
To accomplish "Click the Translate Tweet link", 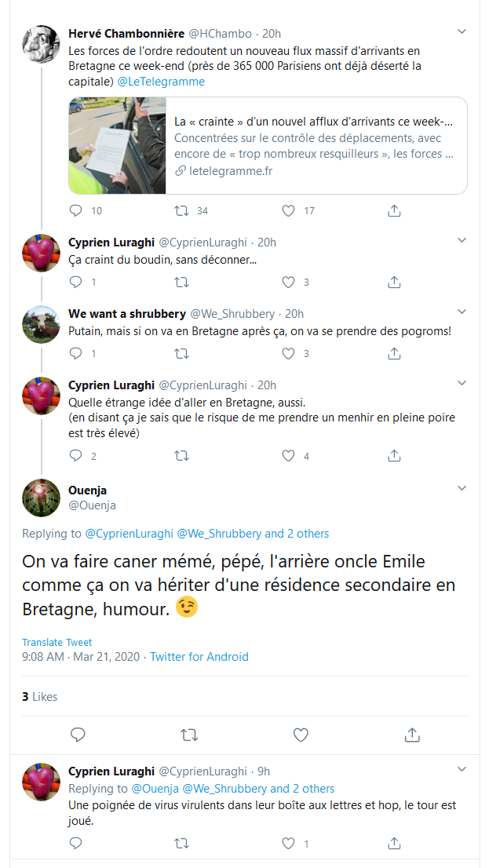I will 57,642.
